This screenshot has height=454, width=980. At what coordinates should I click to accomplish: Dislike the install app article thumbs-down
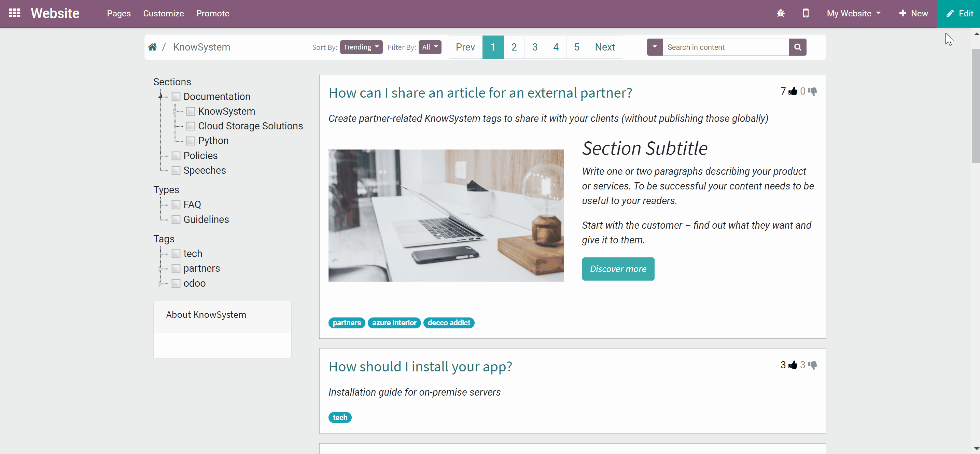coord(812,365)
